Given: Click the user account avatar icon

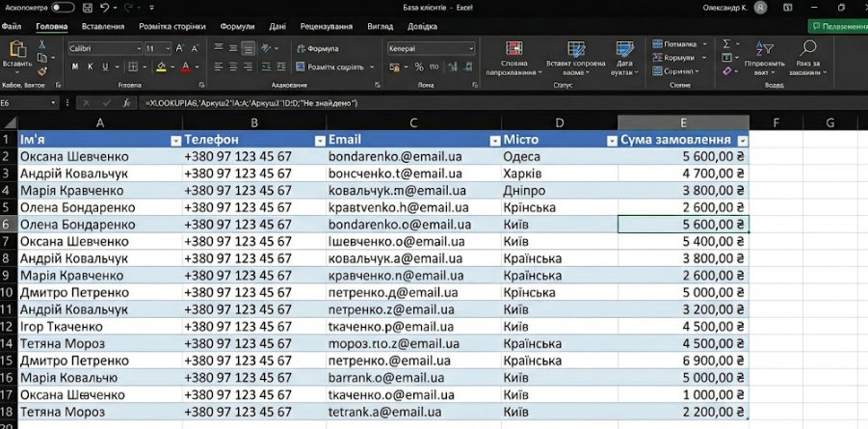Looking at the screenshot, I should 761,8.
